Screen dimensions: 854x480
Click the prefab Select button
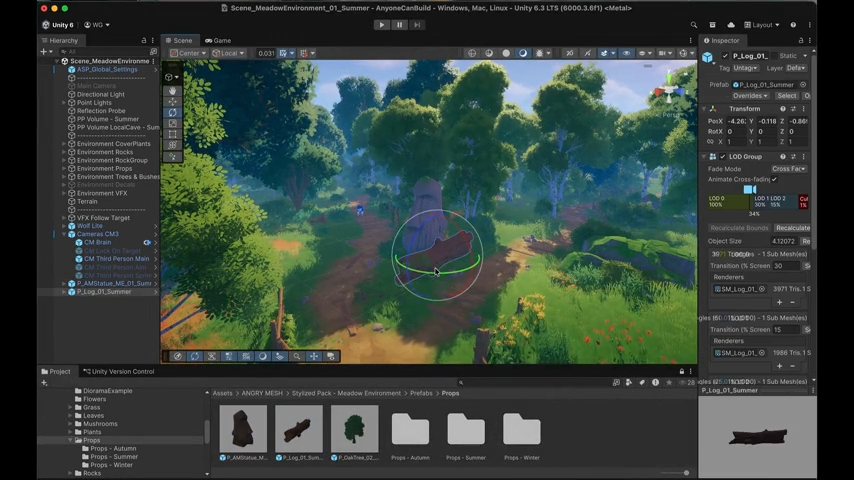[786, 96]
